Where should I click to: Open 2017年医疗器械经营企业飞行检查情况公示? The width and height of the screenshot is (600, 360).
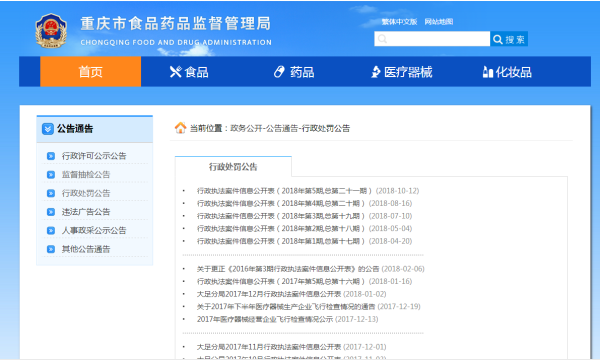click(x=265, y=319)
